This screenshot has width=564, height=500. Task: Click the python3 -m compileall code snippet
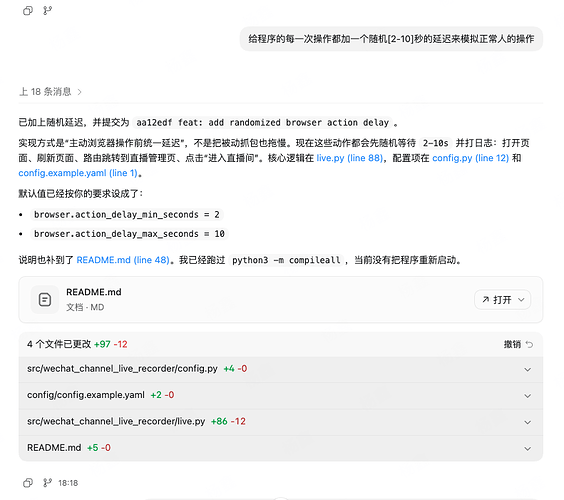pos(286,260)
